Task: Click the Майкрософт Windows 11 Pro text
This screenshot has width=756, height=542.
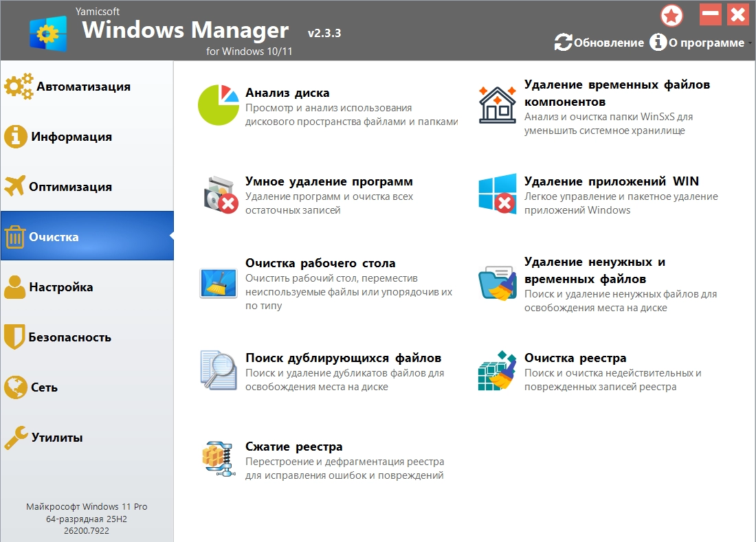Action: (87, 506)
